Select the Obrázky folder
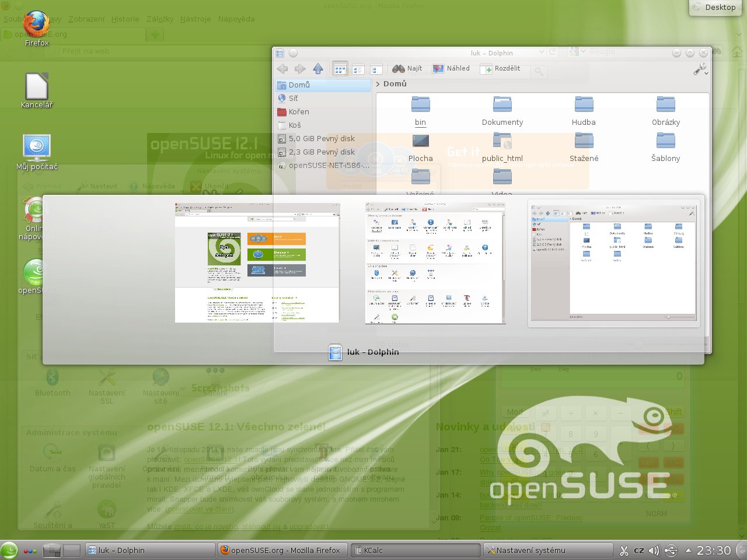This screenshot has height=560, width=747. tap(666, 111)
